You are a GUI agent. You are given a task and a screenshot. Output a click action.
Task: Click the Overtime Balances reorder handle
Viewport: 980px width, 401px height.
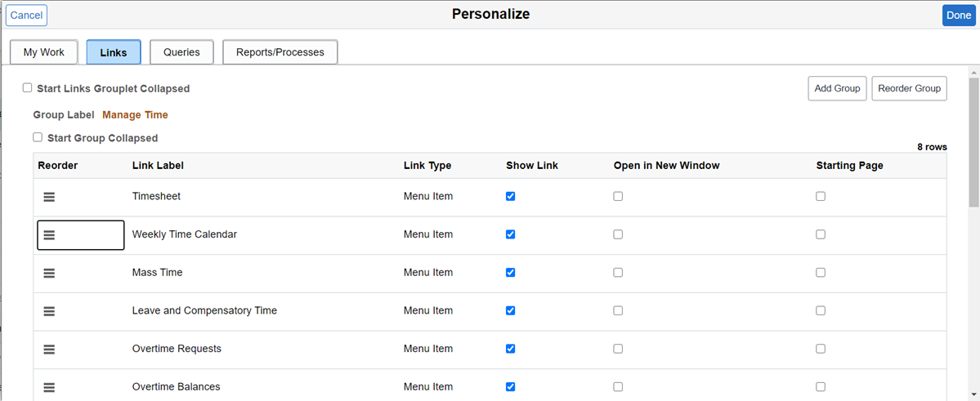(49, 387)
